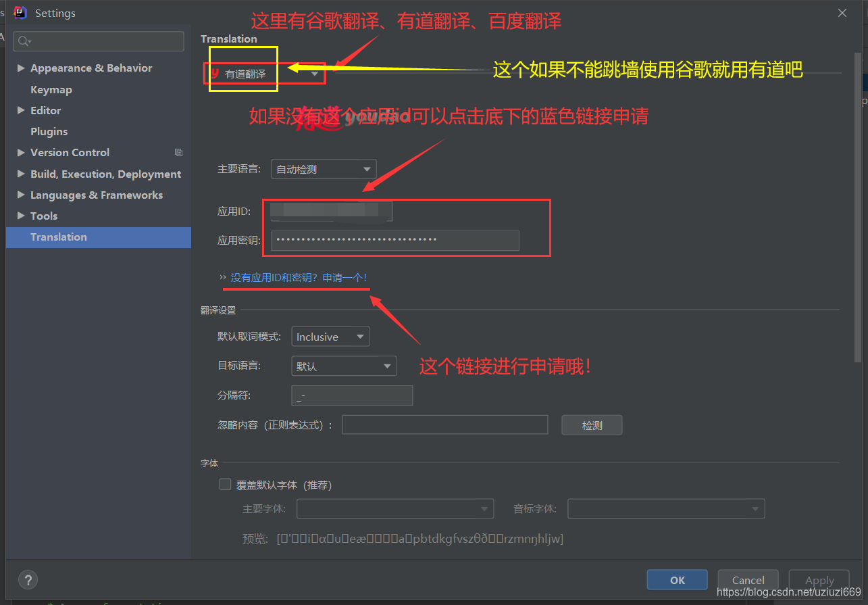
Task: Open the 目标语言 默认 dropdown
Action: [x=344, y=366]
